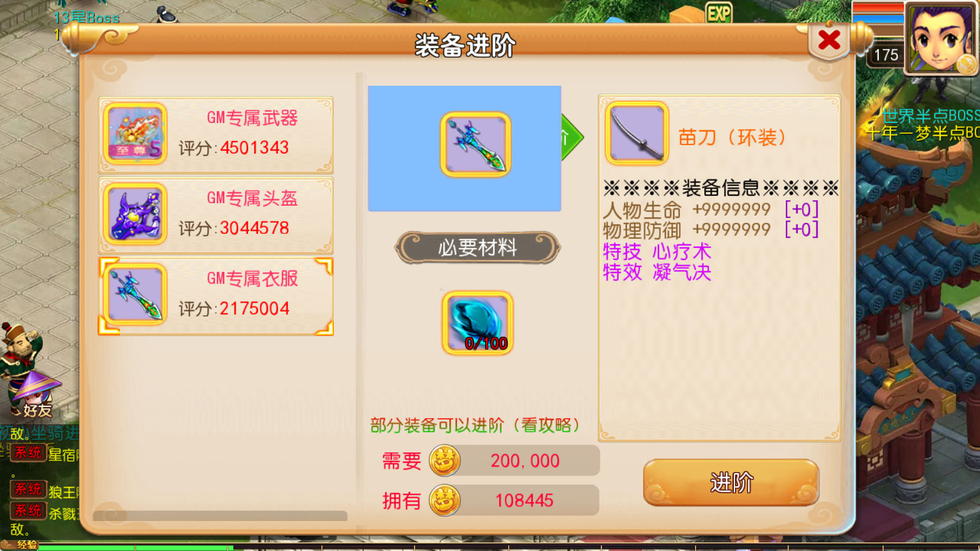Screen dimensions: 980x551
Task: Select the purple GM专属头盔 helmet icon
Action: 135,214
